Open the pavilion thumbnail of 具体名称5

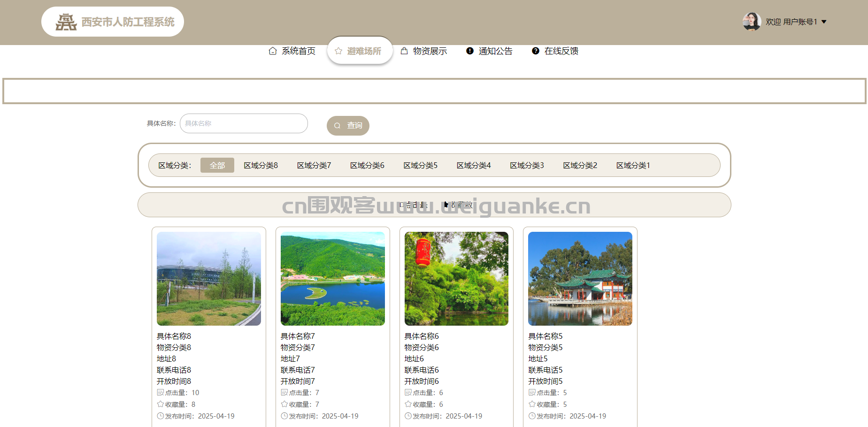(x=580, y=279)
